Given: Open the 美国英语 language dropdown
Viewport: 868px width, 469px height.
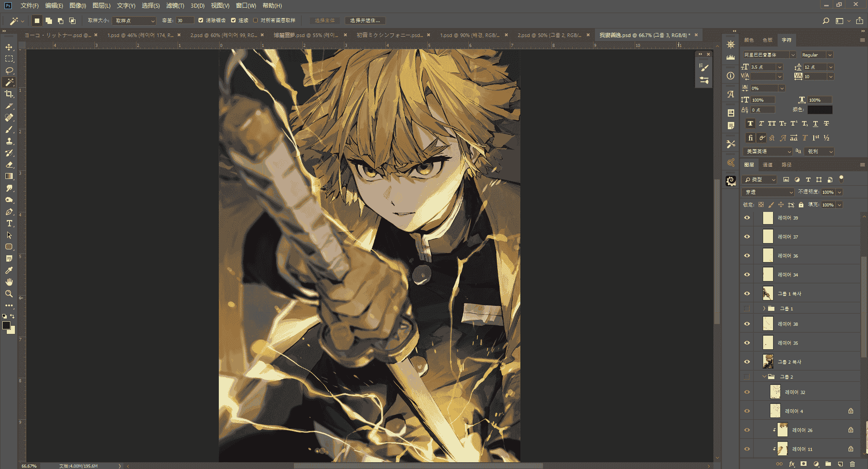Looking at the screenshot, I should point(769,151).
